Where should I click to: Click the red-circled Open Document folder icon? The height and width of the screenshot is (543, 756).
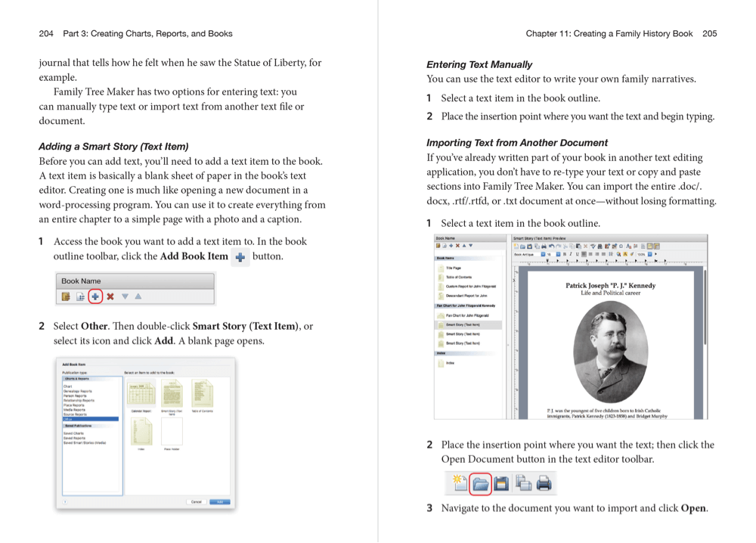click(480, 484)
